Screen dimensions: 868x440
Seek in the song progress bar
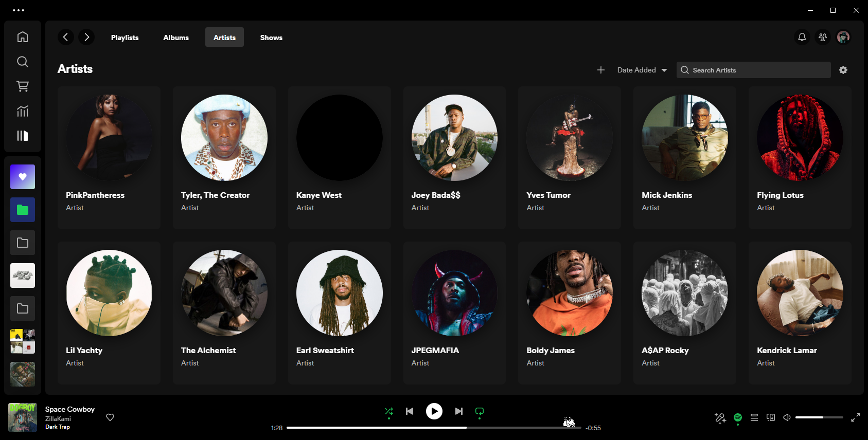point(434,428)
